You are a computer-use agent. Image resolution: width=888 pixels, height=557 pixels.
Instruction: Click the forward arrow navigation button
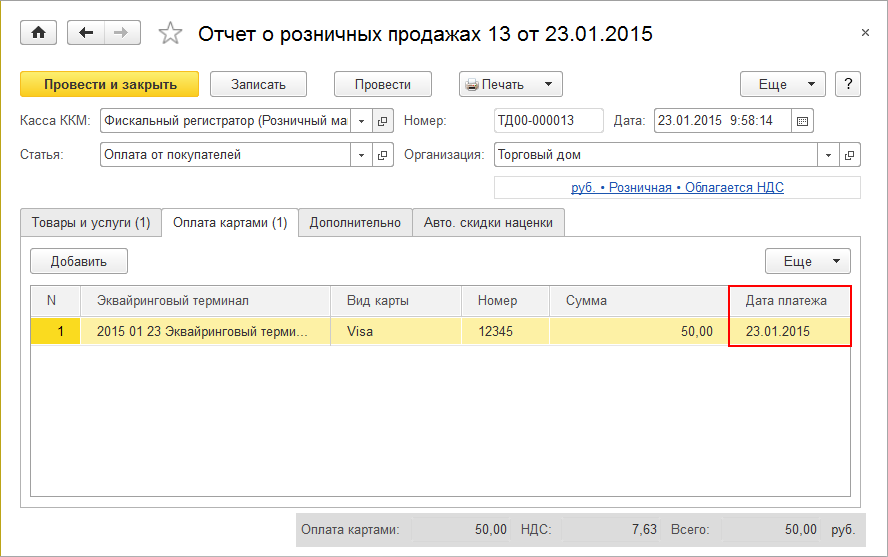(121, 33)
